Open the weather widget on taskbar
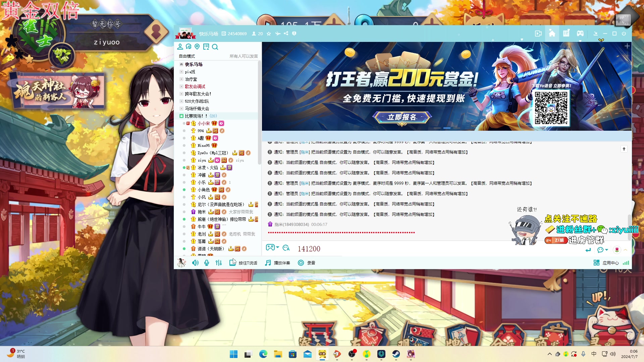Screen dimensions: 644x362 point(16,354)
